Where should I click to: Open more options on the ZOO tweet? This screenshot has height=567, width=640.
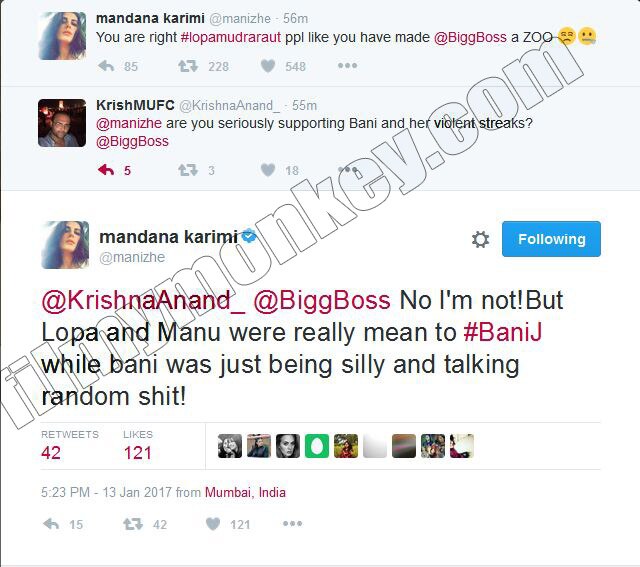tap(347, 65)
